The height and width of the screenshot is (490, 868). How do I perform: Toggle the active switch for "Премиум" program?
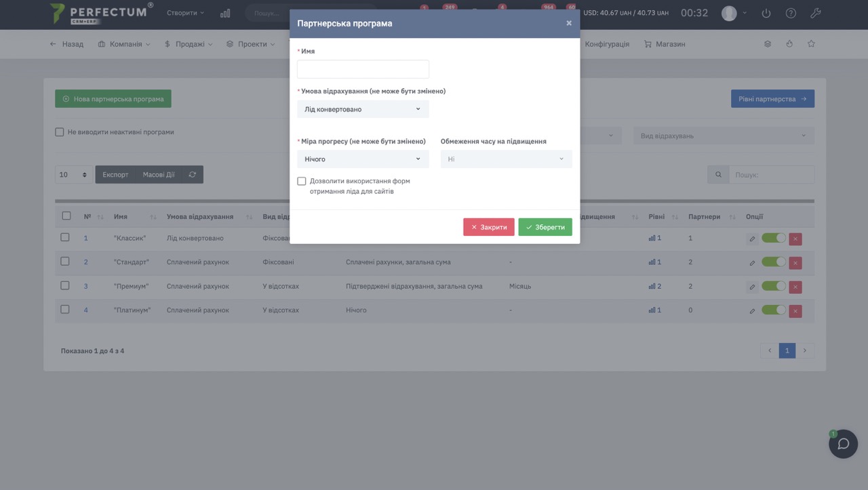[773, 286]
